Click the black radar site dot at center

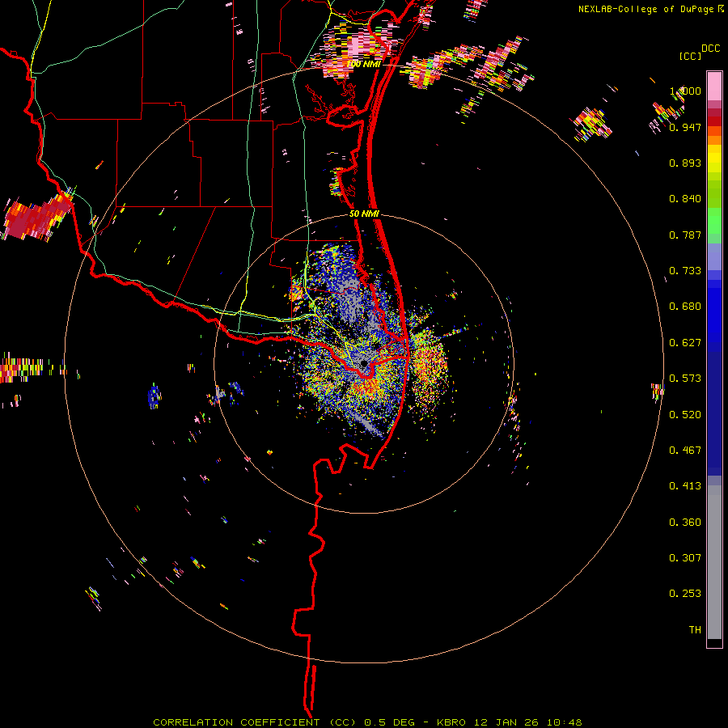363,363
